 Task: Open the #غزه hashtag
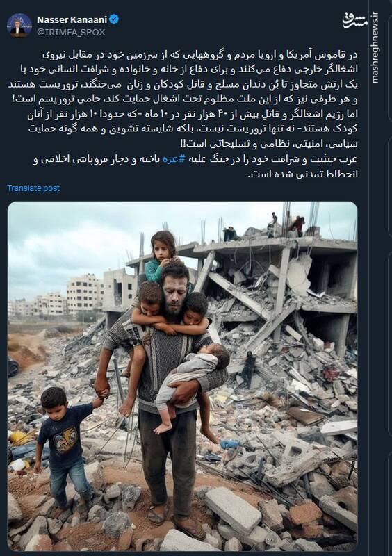[174, 159]
